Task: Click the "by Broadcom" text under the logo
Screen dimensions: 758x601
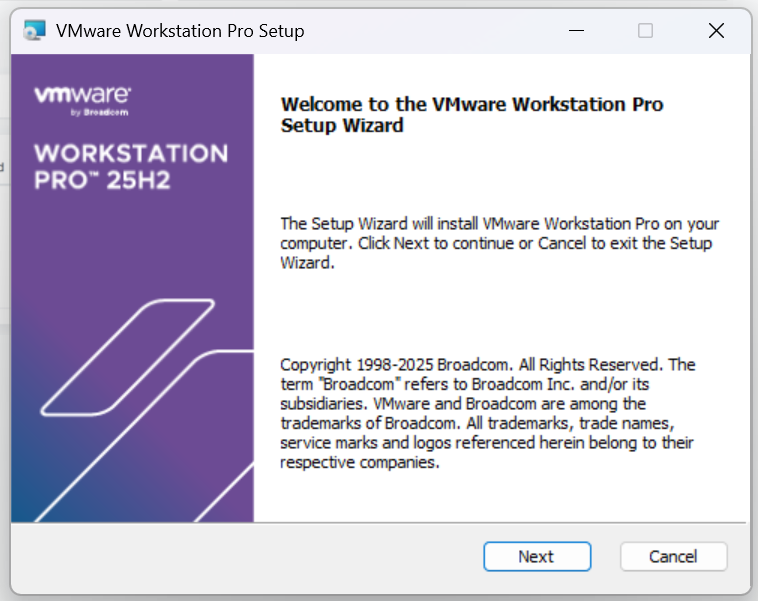Action: pos(100,113)
